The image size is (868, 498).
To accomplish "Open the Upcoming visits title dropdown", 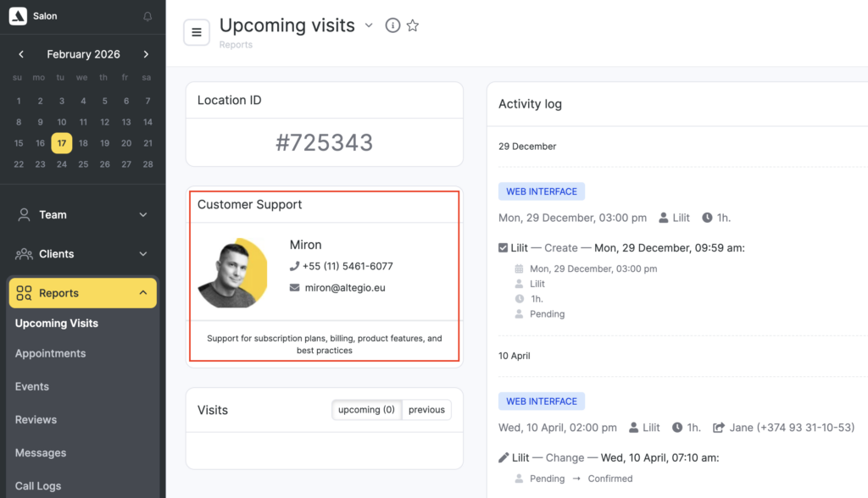I will click(369, 25).
